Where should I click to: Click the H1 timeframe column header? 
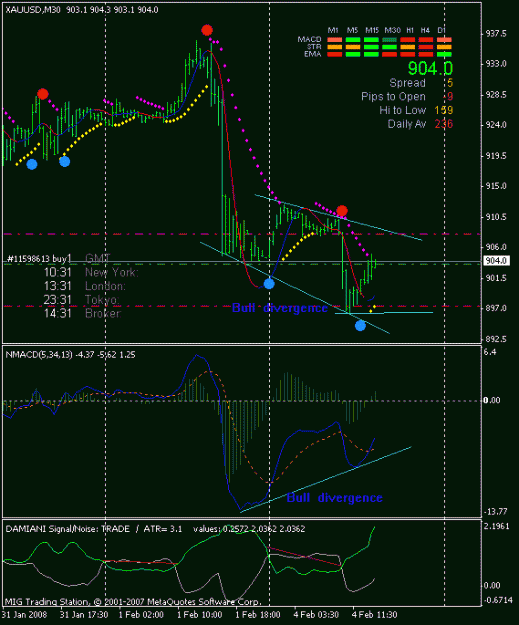[410, 30]
